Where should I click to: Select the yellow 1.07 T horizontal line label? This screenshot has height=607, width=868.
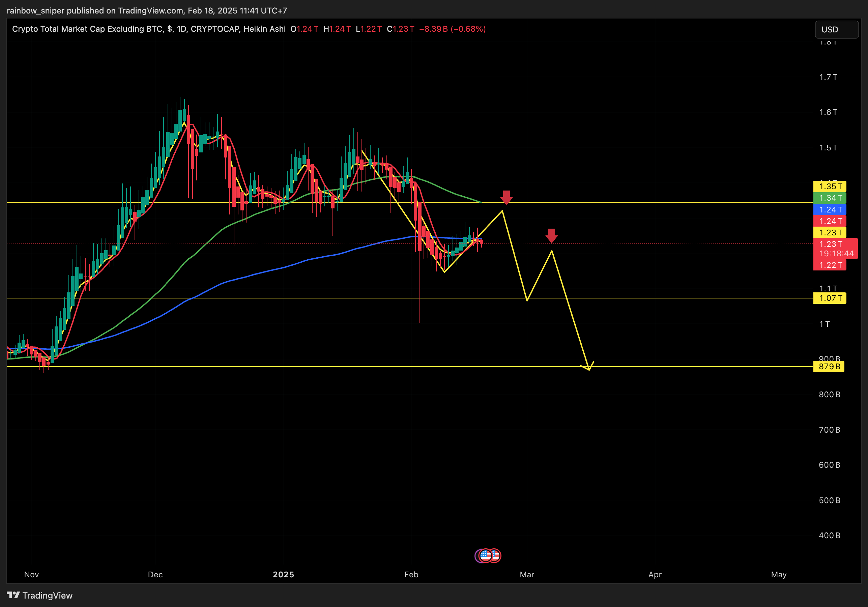(x=830, y=298)
